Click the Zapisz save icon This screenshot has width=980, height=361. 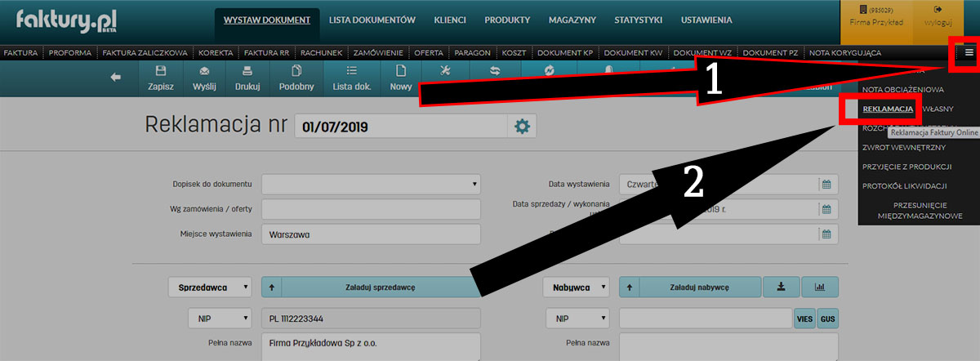click(161, 71)
